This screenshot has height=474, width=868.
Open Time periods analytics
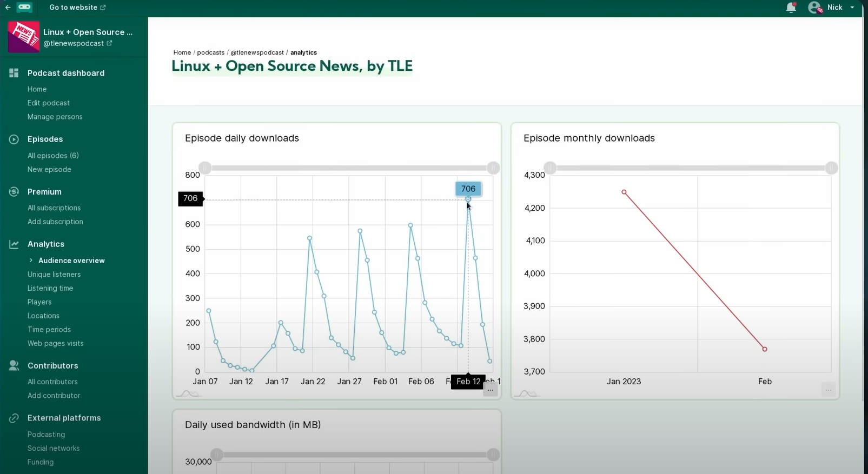(49, 330)
